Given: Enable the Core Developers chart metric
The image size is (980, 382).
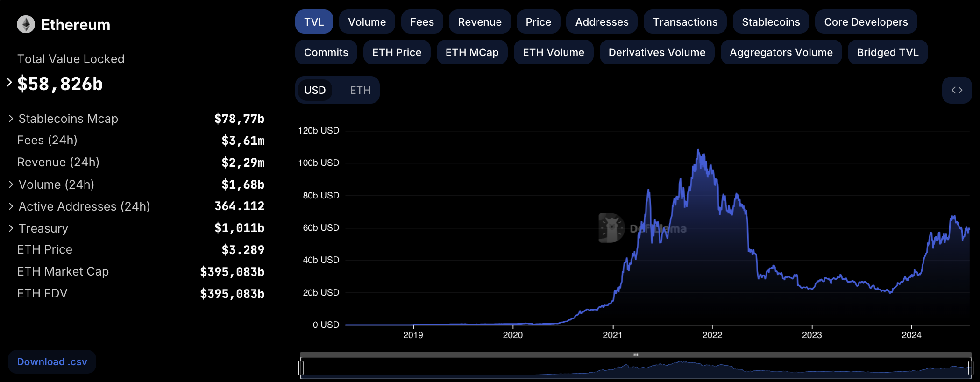Looking at the screenshot, I should 866,22.
